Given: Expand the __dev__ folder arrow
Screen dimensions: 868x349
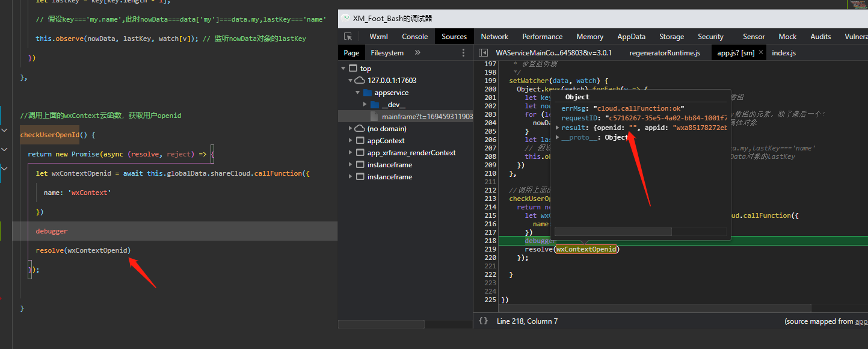Looking at the screenshot, I should point(365,105).
